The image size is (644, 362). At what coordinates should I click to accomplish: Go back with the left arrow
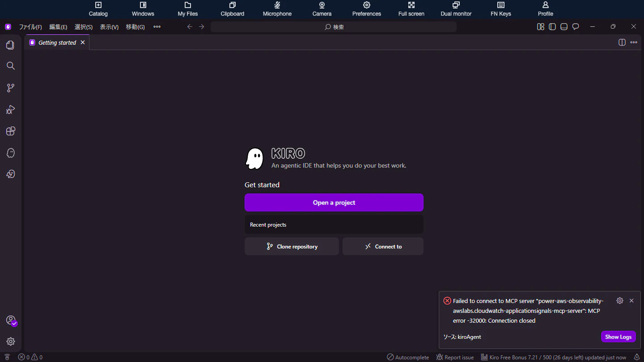click(x=190, y=27)
